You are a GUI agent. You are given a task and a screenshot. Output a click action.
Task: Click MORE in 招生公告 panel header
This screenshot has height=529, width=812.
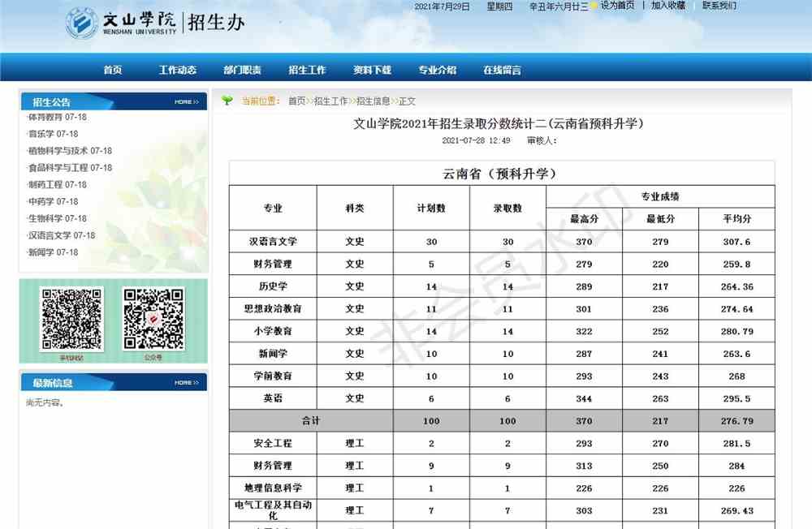(187, 102)
